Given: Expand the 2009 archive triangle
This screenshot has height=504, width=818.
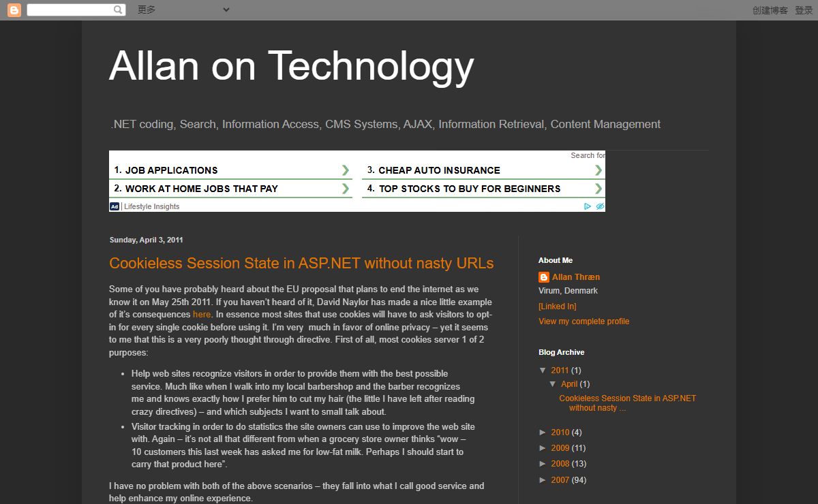Looking at the screenshot, I should pos(543,448).
